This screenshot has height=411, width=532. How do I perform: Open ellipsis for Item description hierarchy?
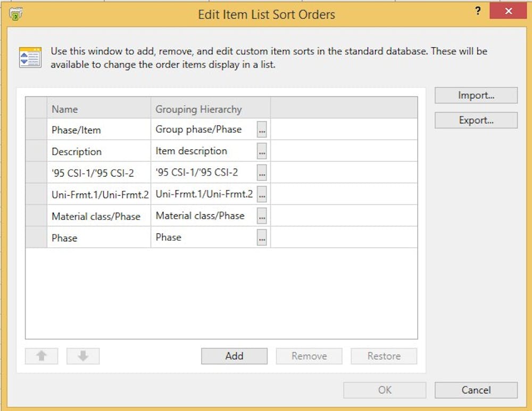[x=262, y=152]
